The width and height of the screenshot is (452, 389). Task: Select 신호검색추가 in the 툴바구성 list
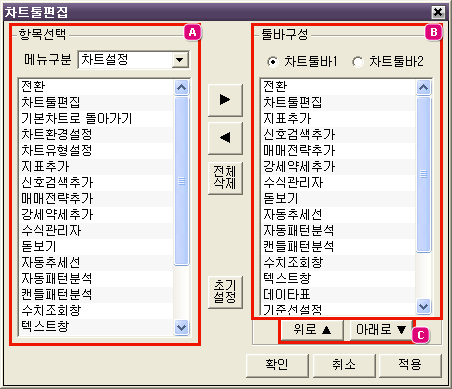pyautogui.click(x=338, y=134)
